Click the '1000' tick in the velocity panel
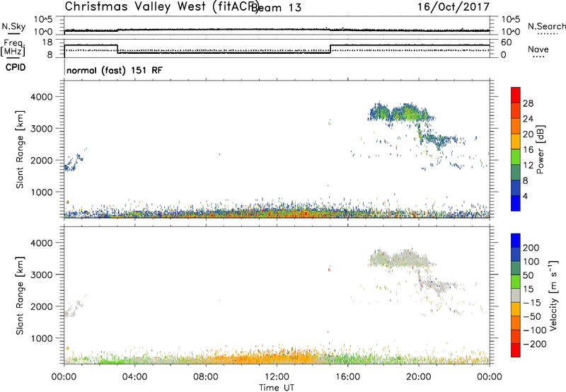Image resolution: width=566 pixels, height=392 pixels. pos(41,338)
